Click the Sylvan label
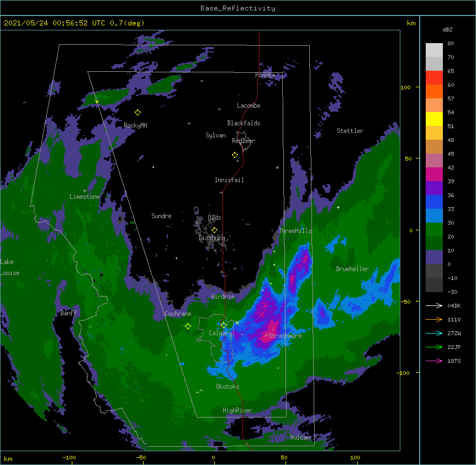This screenshot has height=465, width=476. 215,135
